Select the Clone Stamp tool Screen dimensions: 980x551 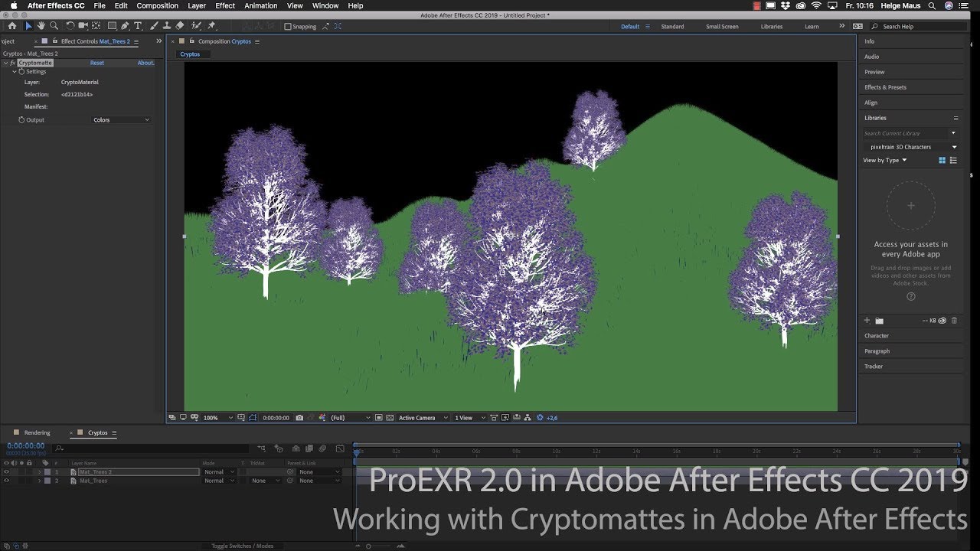tap(167, 26)
